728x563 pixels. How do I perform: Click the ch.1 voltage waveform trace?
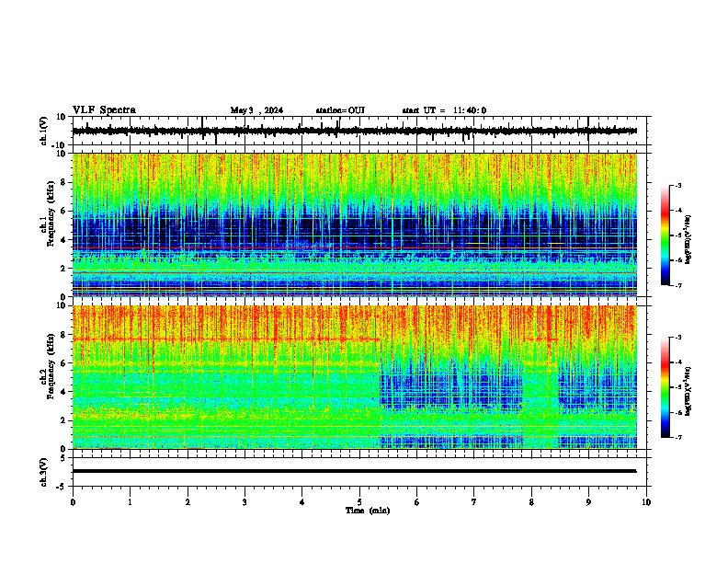[x=354, y=131]
